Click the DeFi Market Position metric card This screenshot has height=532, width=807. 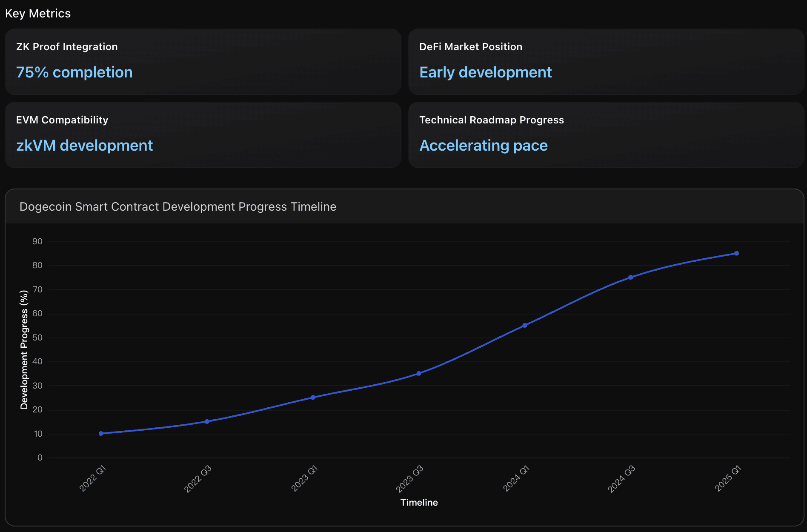[606, 62]
